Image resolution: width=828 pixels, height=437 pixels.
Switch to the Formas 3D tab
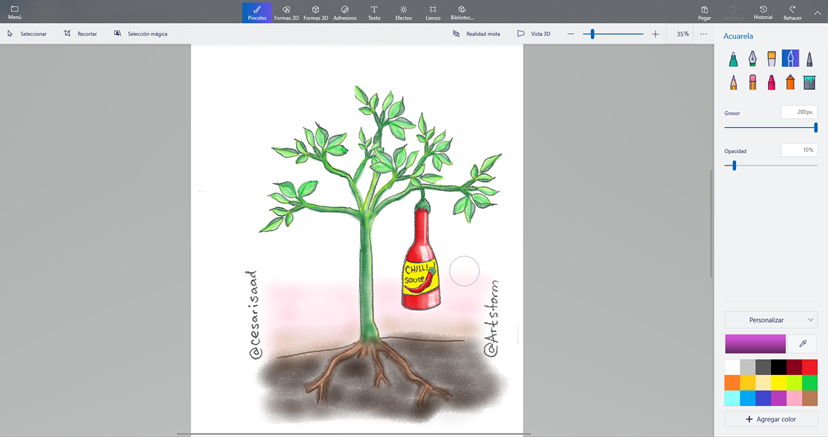point(315,12)
